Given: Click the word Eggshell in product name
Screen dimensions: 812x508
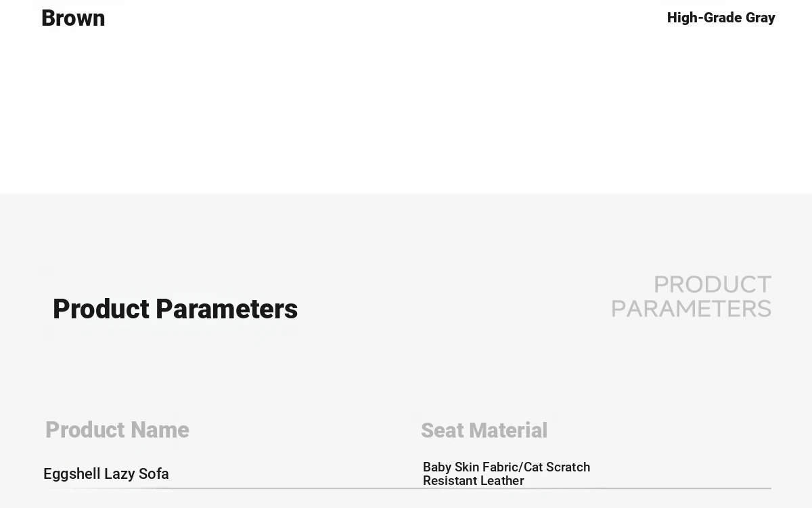Looking at the screenshot, I should click(x=72, y=473).
